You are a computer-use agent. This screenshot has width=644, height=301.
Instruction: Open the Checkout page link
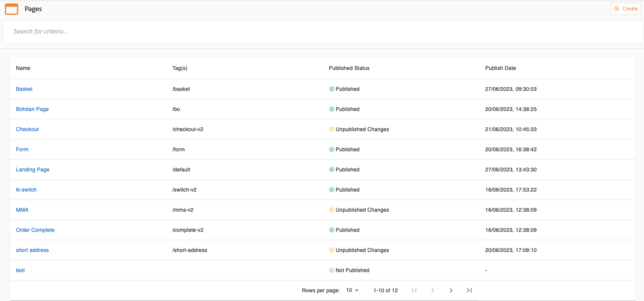tap(27, 129)
